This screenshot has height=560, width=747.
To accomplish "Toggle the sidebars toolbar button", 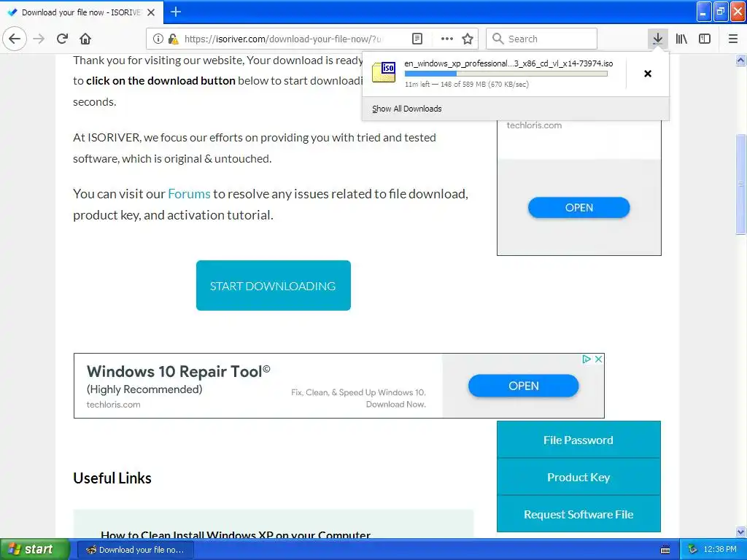I will [705, 39].
